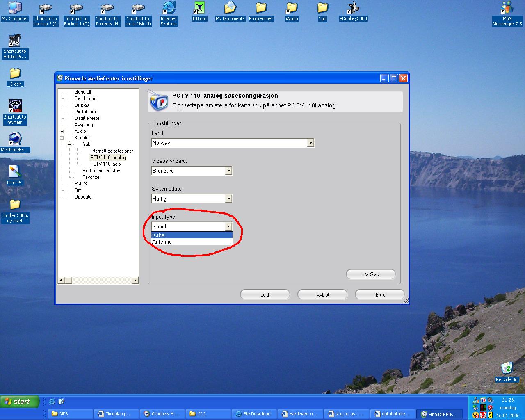Collapse the Input-type dropdown arrow

pos(228,226)
